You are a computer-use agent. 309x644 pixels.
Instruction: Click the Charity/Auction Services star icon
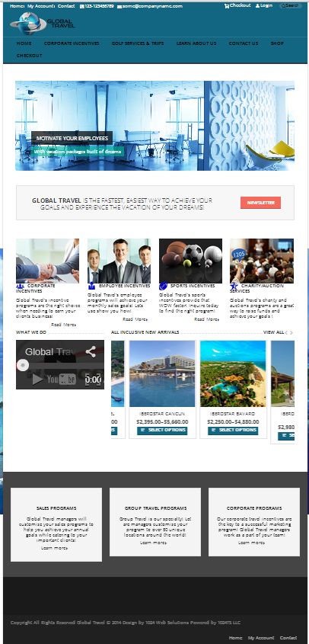tap(234, 286)
